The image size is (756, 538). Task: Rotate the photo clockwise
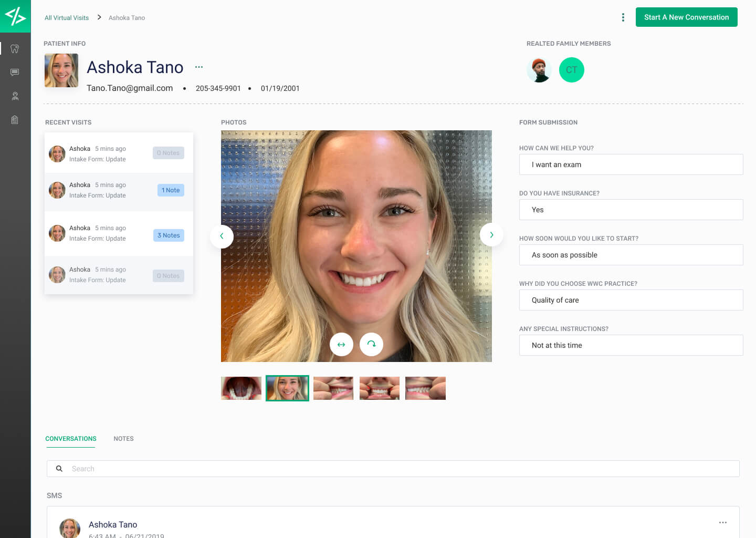pyautogui.click(x=371, y=344)
